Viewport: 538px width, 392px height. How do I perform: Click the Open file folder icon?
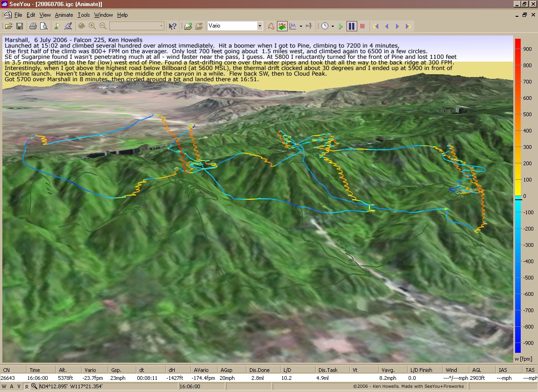click(8, 26)
